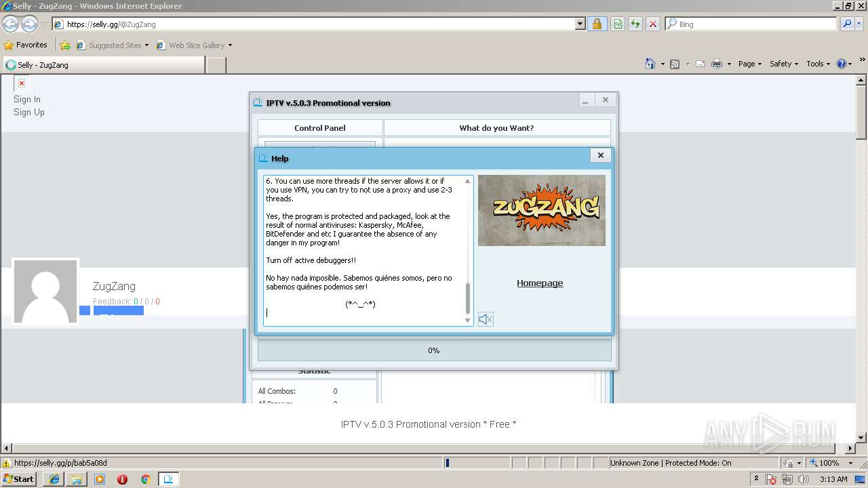Click the status bar warning icon
Viewport: 868px width, 488px height.
[7, 463]
